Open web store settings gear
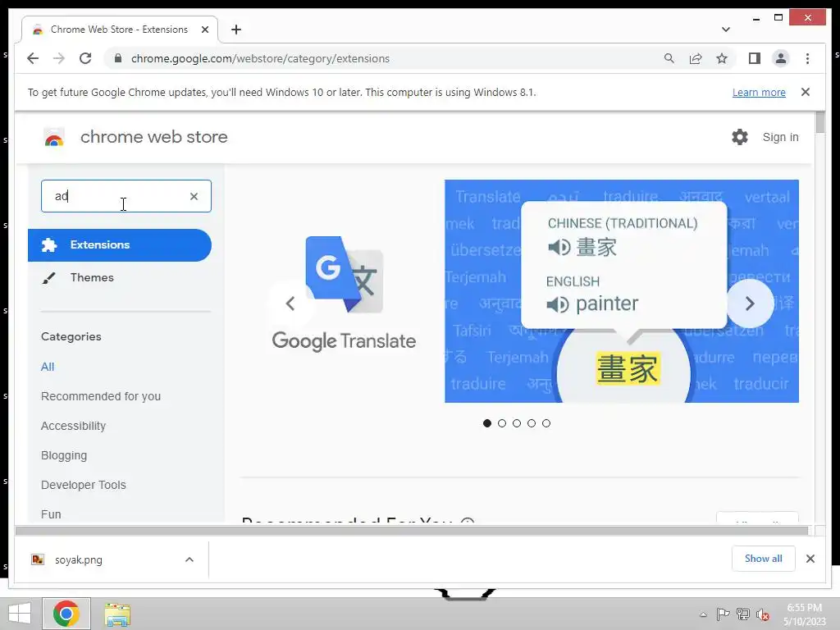 pyautogui.click(x=740, y=137)
